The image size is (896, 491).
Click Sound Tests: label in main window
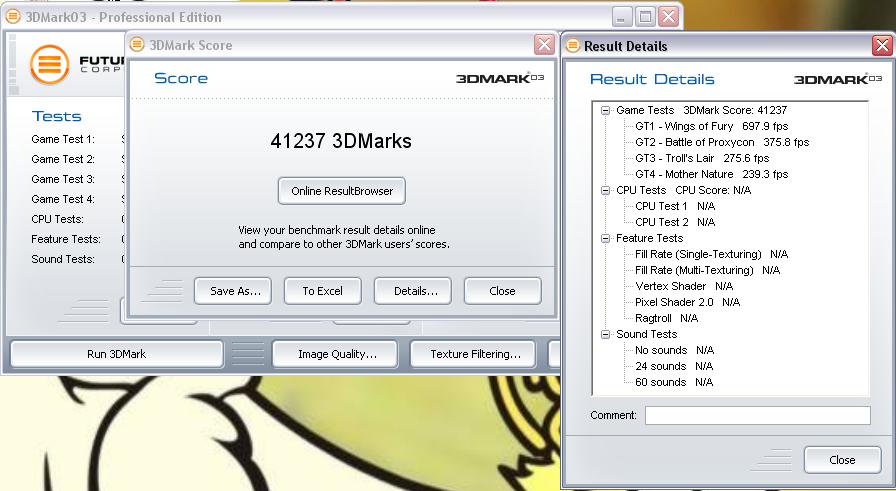[x=63, y=259]
